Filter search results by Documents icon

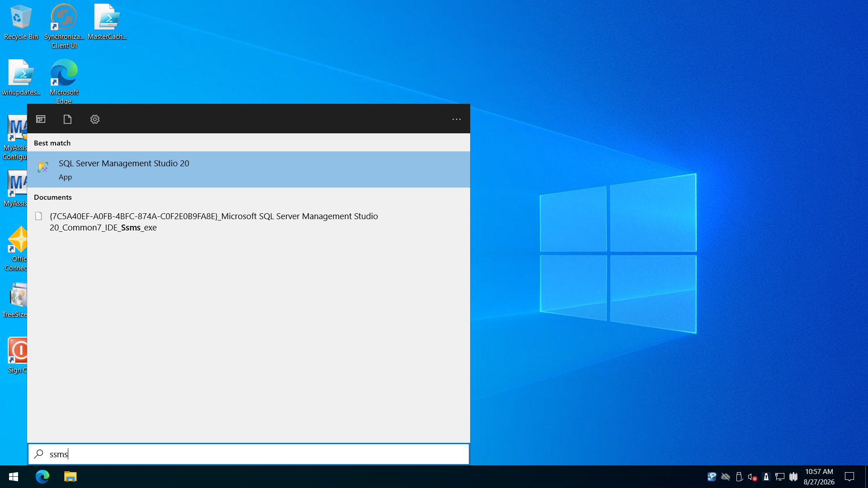67,119
